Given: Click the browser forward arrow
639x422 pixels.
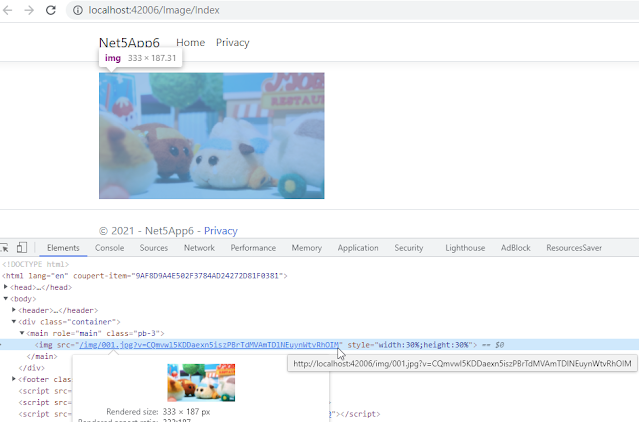Looking at the screenshot, I should (29, 10).
